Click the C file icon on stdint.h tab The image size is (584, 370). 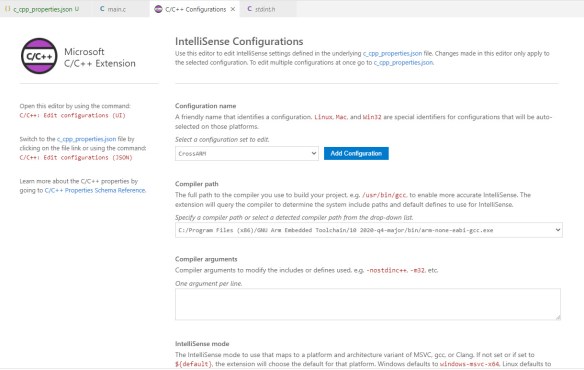coord(250,9)
